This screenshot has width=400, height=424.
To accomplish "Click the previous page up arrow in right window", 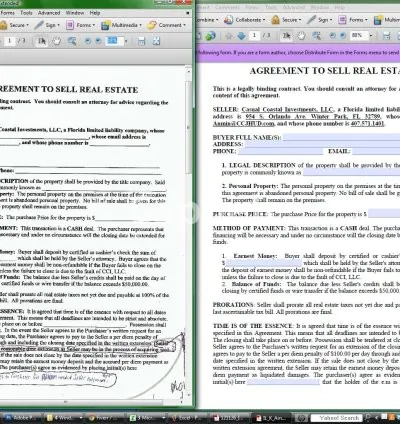I will tap(229, 36).
